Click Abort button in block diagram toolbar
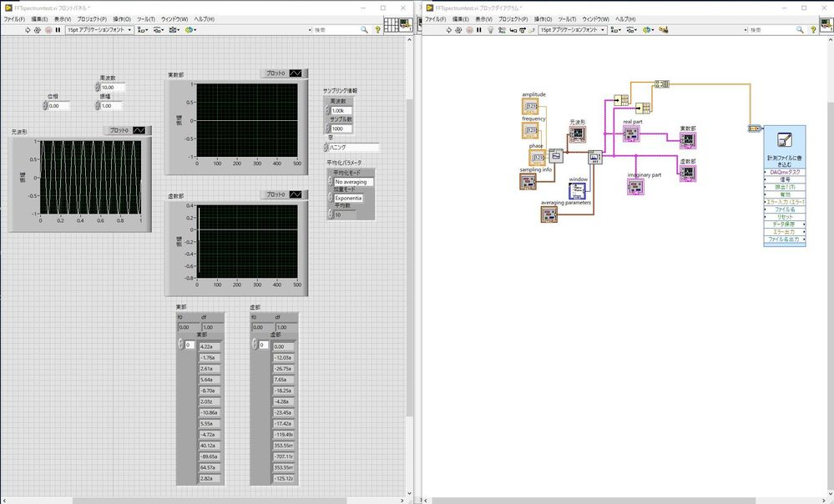Viewport: 834px width, 504px height. (x=469, y=30)
